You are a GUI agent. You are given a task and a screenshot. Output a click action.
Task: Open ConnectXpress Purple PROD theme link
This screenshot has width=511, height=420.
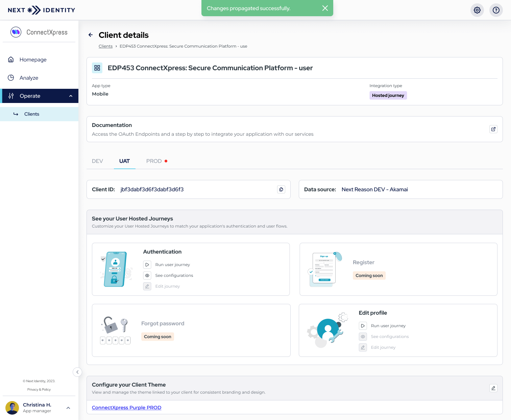point(126,408)
